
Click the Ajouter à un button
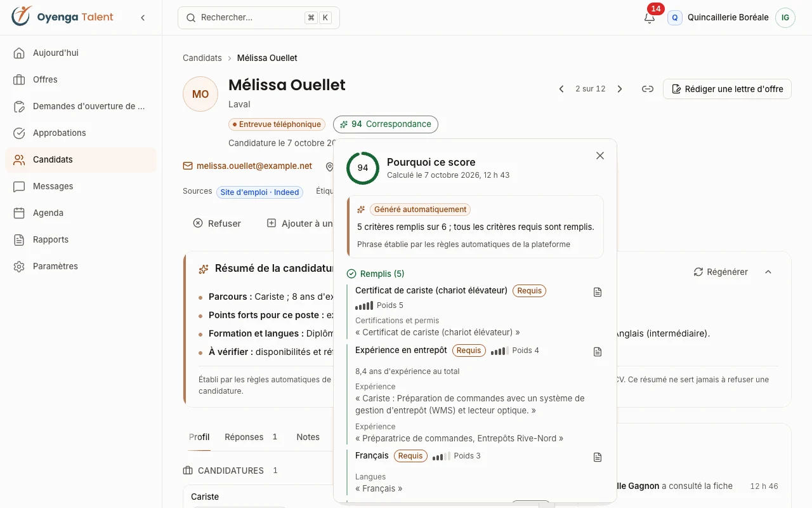[300, 224]
